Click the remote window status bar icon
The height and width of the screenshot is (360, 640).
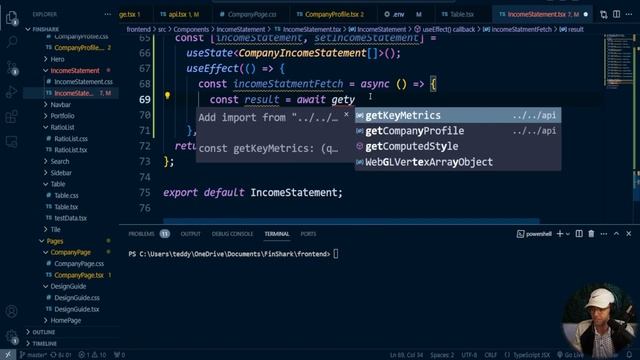pos(8,355)
